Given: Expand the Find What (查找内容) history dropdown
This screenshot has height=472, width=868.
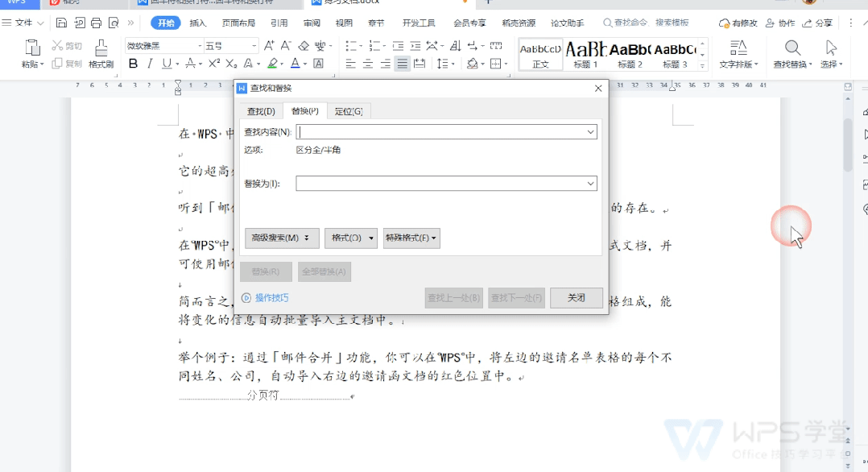Looking at the screenshot, I should 591,132.
